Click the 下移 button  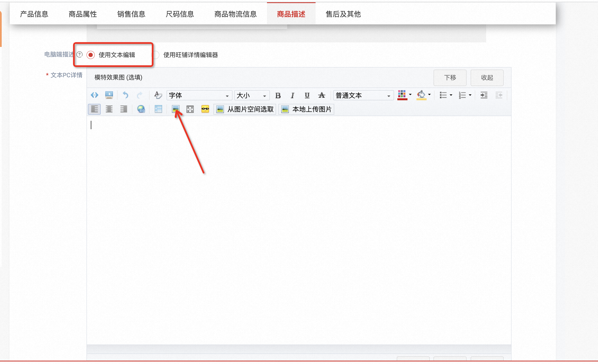tap(450, 78)
